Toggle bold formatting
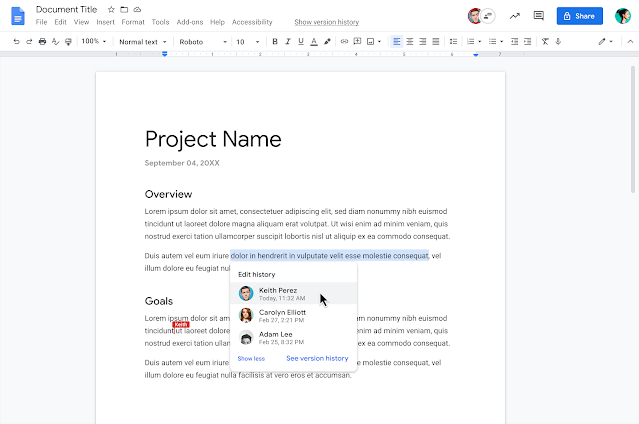 (x=275, y=42)
